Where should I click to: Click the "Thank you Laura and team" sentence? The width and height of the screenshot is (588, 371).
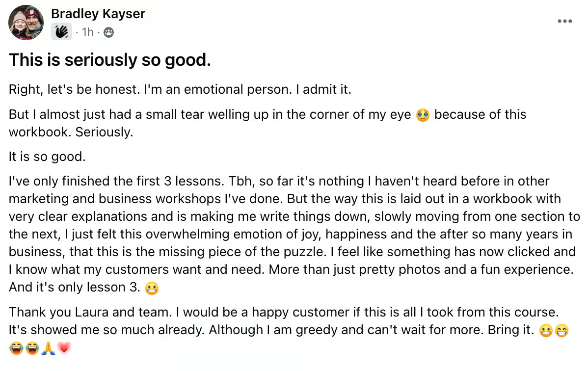click(x=90, y=312)
